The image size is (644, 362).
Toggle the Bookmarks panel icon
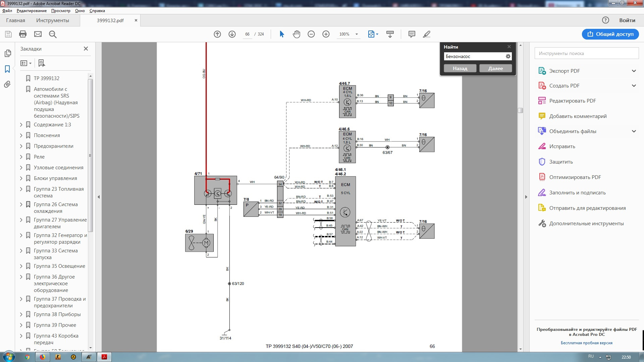[x=7, y=69]
